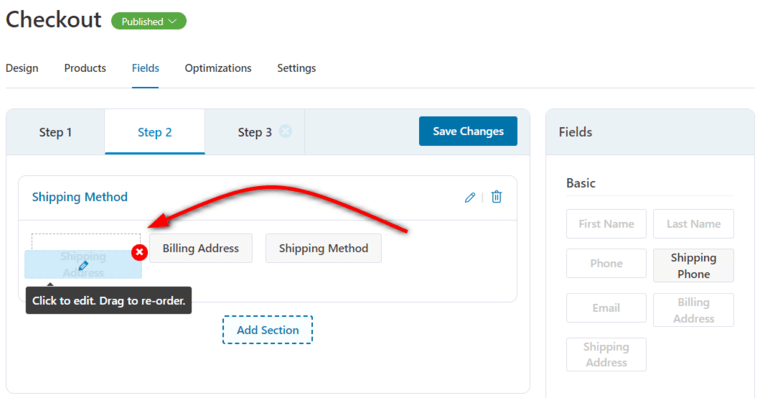Choose Shipping Phone from Basic fields
Image resolution: width=760 pixels, height=398 pixels.
(693, 266)
